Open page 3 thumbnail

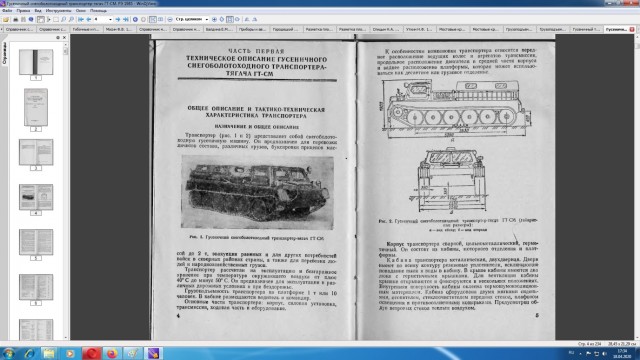36,152
